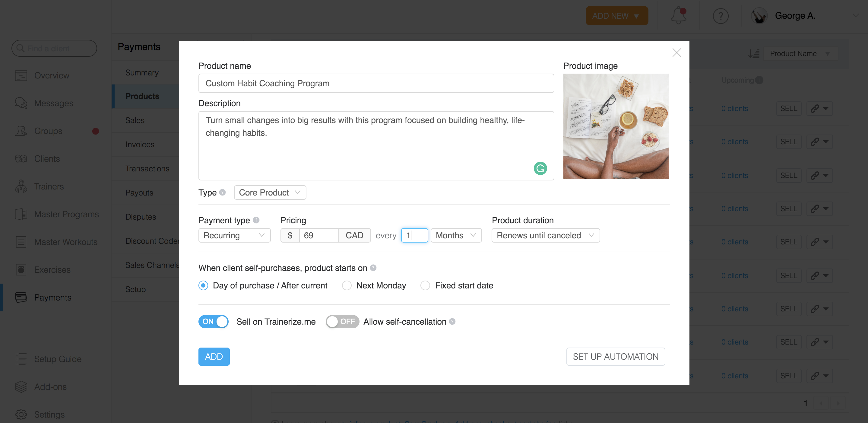Open the help question mark icon
The width and height of the screenshot is (868, 423).
coord(721,16)
